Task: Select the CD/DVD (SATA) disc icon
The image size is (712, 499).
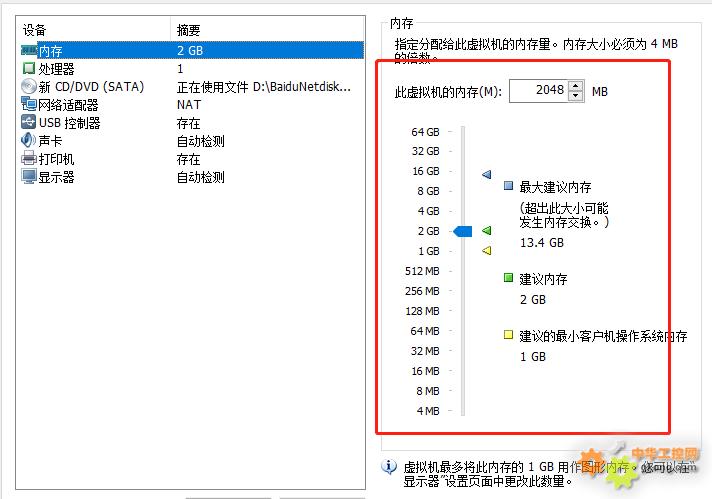Action: 28,87
